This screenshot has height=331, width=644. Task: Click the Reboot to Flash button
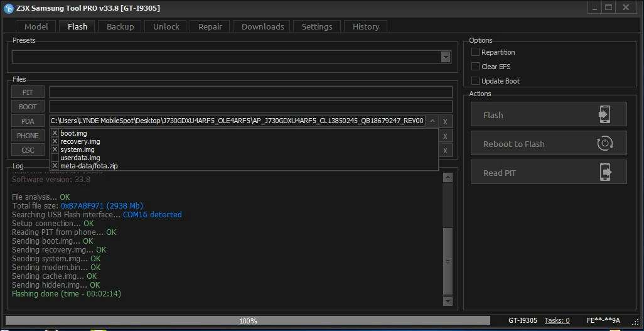click(549, 143)
